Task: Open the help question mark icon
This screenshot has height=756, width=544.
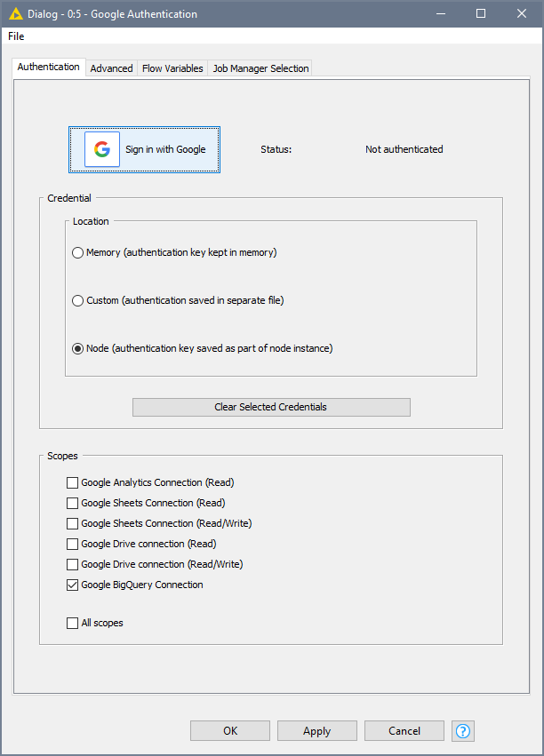Action: [x=463, y=731]
